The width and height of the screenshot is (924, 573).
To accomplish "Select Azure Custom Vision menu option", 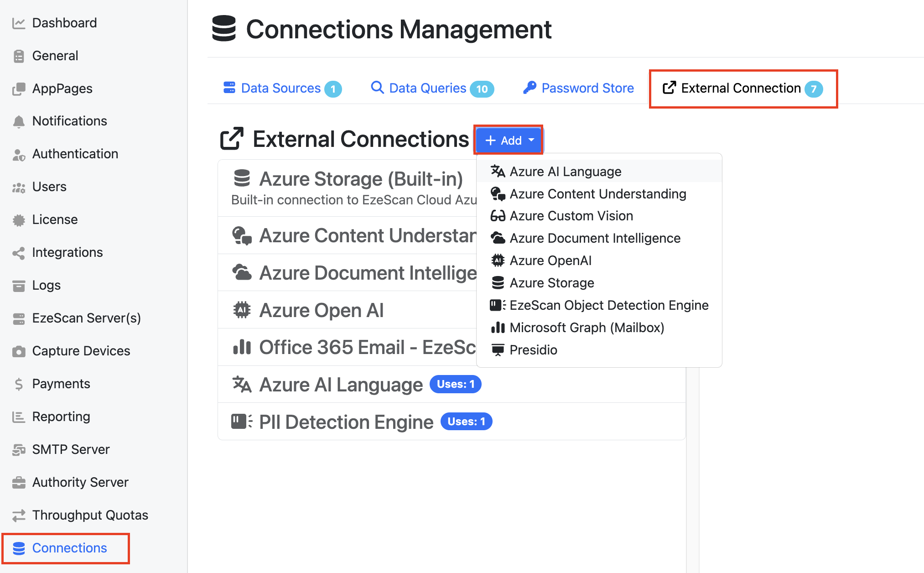I will [599, 216].
